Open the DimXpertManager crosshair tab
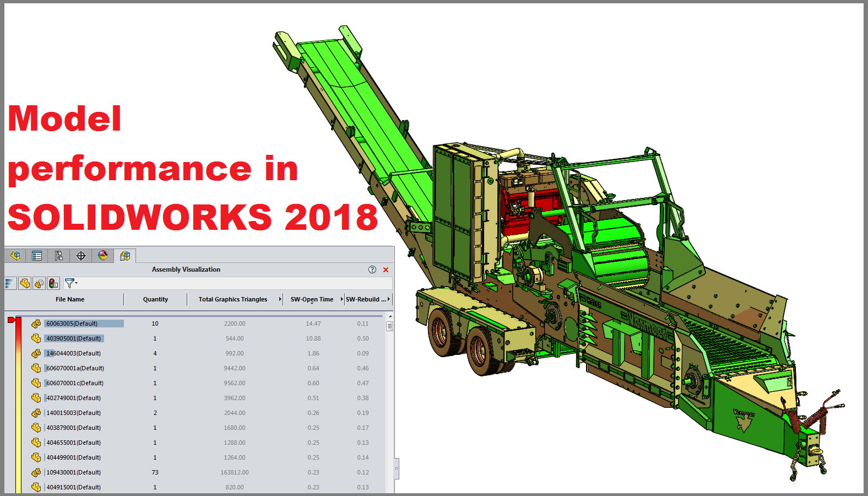Viewport: 868px width, 496px height. coord(81,256)
